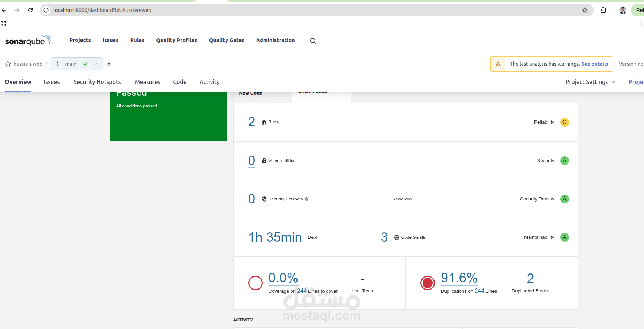The width and height of the screenshot is (644, 329).
Task: Click the Reliability C rating badge
Action: coord(565,122)
